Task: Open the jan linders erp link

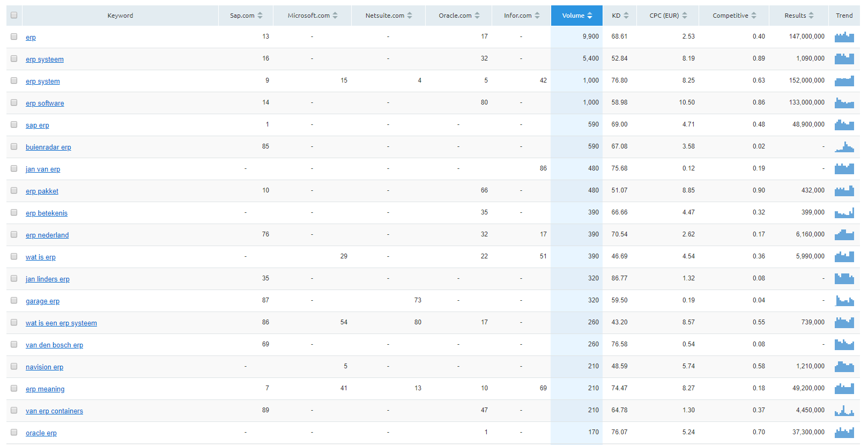Action: 48,279
